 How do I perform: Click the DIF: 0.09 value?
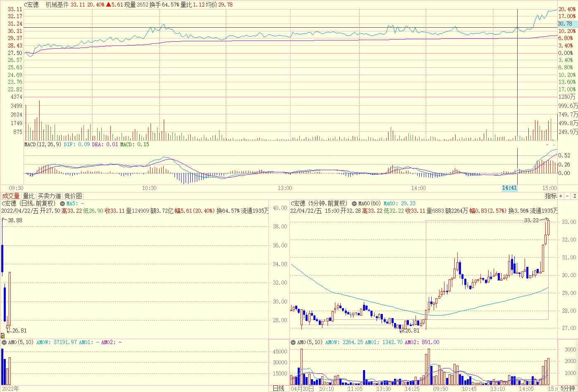pos(77,145)
